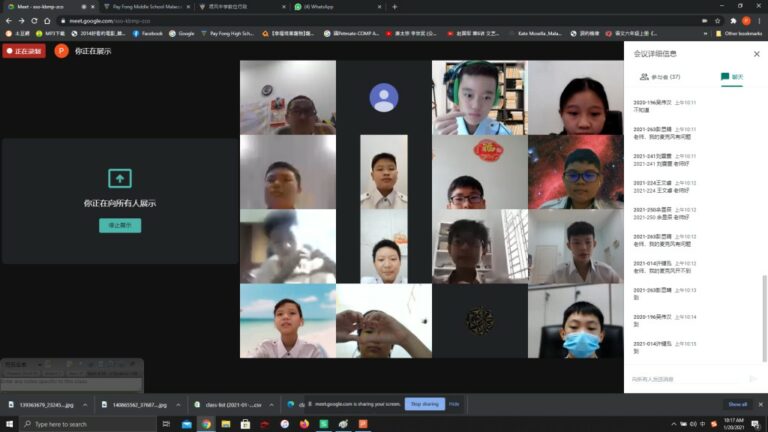Open Microsoft Store from the taskbar
768x432 pixels.
[x=245, y=424]
